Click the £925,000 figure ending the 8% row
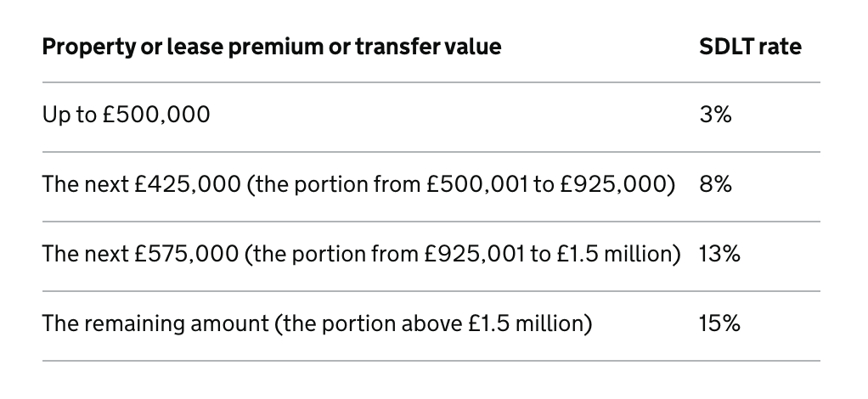This screenshot has width=868, height=399. tap(613, 184)
